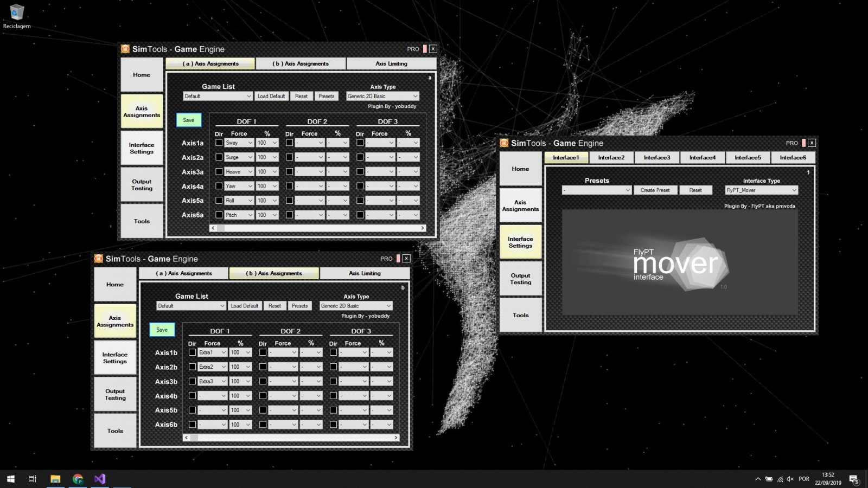Switch to Axis Limiting tab in the bottom window
This screenshot has width=868, height=488.
[x=365, y=273]
